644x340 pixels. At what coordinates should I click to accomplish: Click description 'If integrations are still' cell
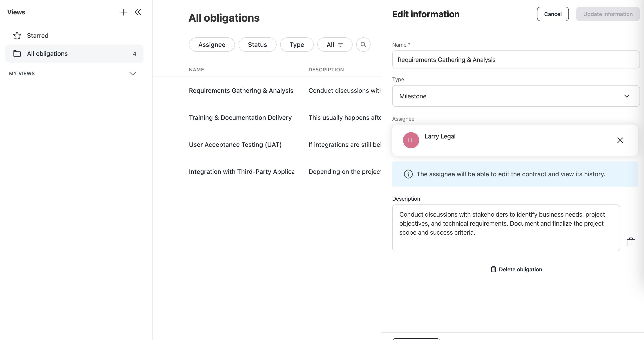tap(345, 145)
